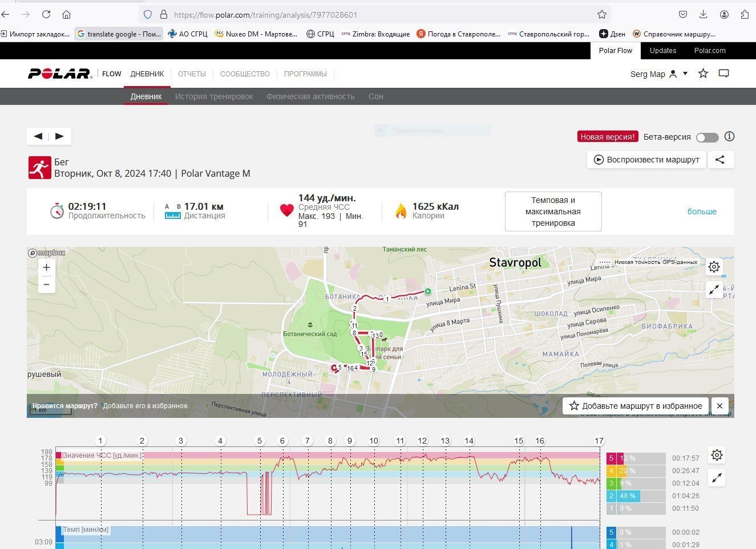This screenshot has height=549, width=756.
Task: Open the Updates top tab
Action: (663, 51)
